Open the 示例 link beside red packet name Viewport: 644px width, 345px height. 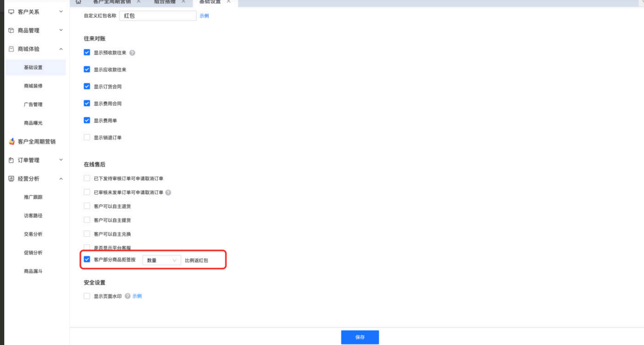[x=204, y=16]
